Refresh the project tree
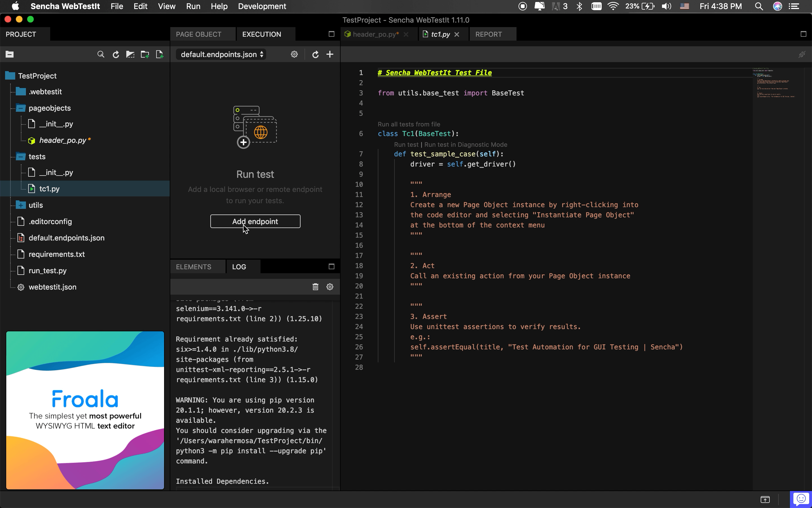The width and height of the screenshot is (812, 508). [116, 54]
